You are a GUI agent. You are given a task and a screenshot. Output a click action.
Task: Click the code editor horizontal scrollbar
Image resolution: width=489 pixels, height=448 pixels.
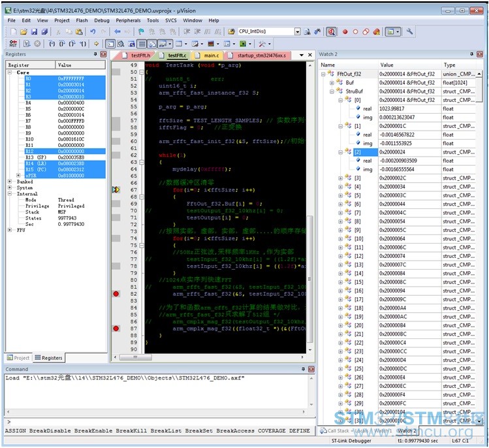[136, 357]
